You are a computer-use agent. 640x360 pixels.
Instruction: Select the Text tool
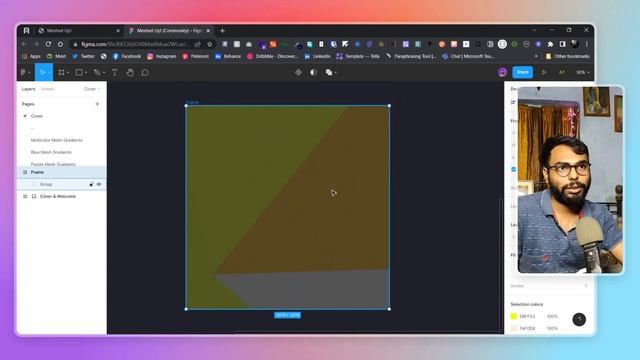115,72
